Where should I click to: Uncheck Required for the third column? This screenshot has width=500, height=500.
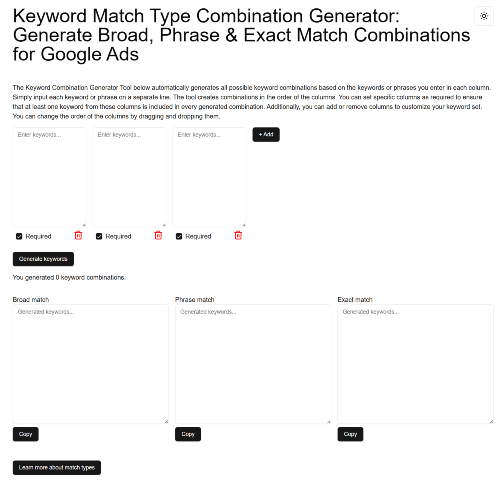[x=179, y=236]
